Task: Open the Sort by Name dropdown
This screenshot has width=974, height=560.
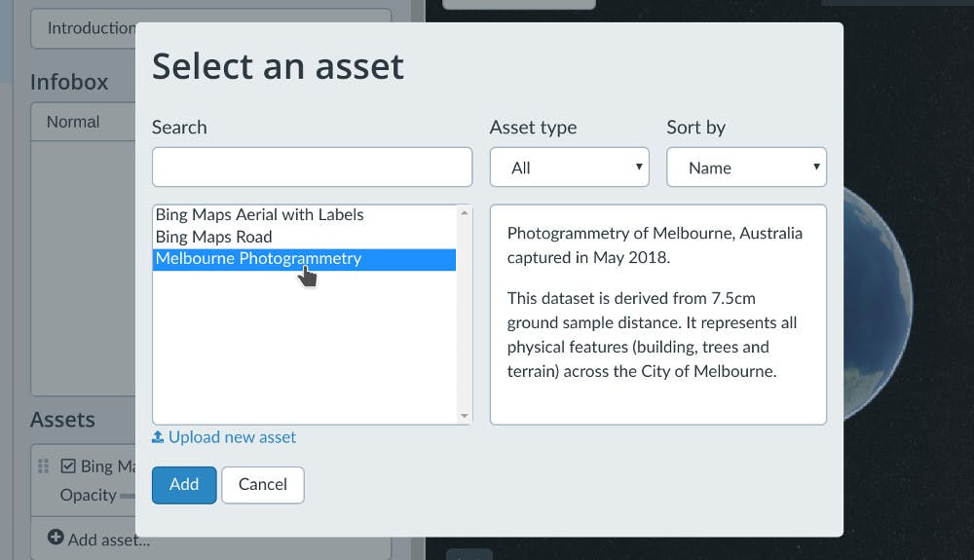Action: coord(746,167)
